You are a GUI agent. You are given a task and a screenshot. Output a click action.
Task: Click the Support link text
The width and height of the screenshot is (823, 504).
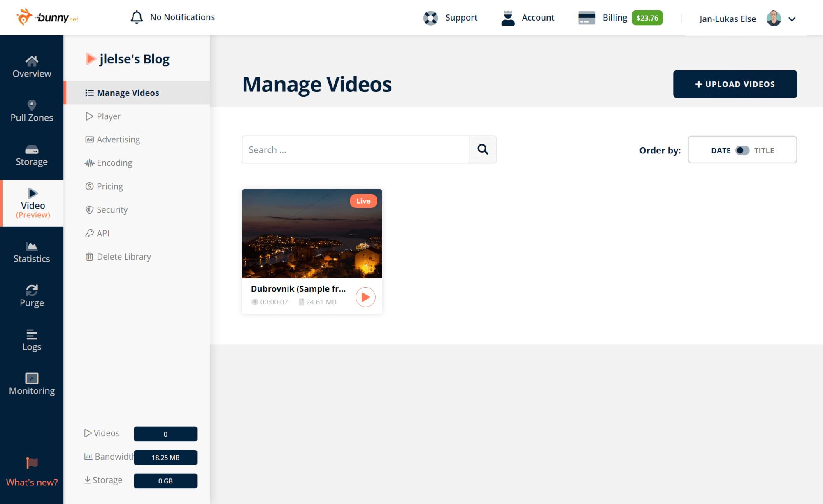[x=461, y=18]
